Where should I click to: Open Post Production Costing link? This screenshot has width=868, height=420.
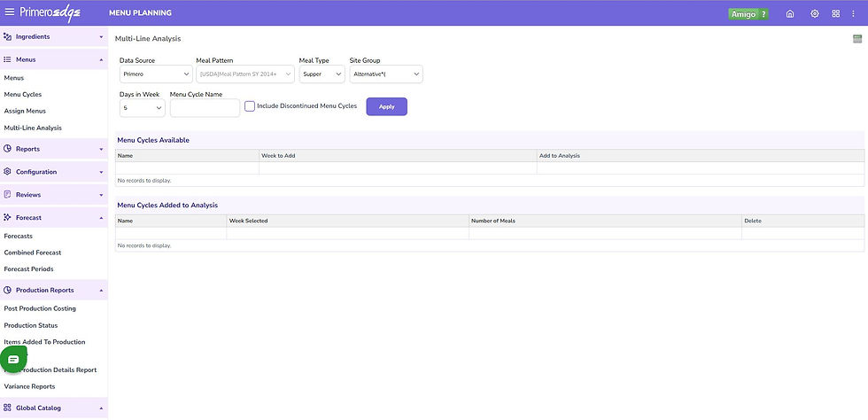point(40,308)
